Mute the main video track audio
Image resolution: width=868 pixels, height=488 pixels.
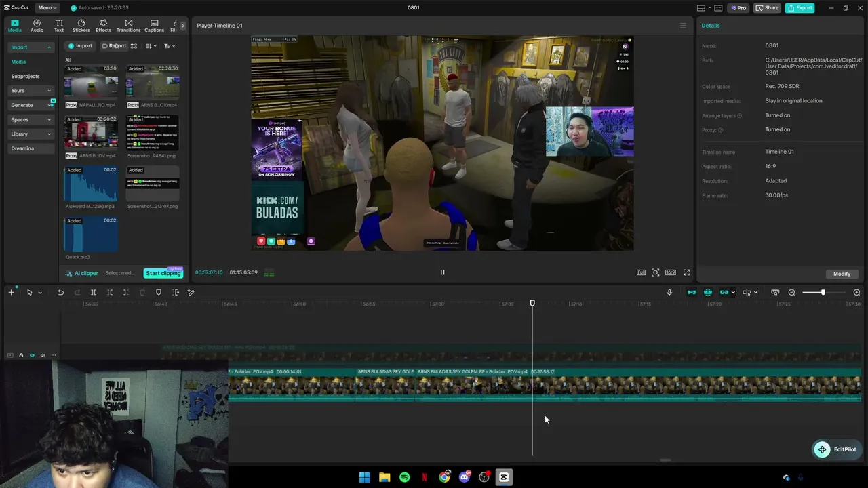point(43,355)
